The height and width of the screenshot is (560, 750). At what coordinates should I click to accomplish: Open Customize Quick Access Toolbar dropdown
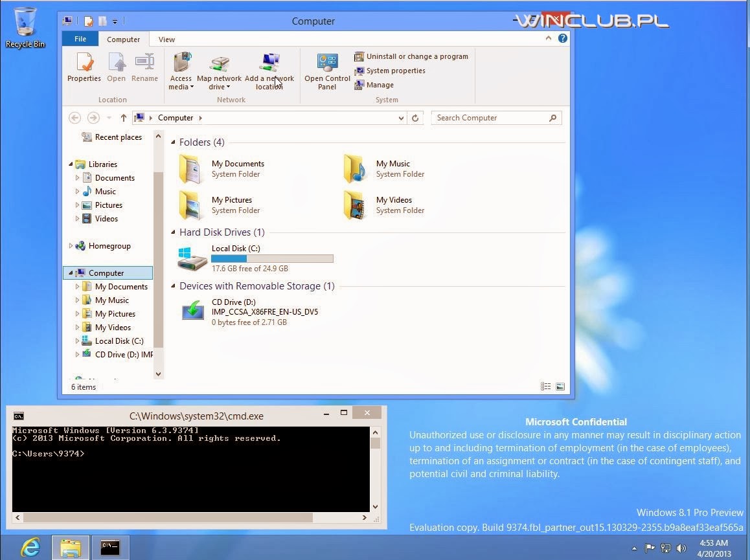pyautogui.click(x=115, y=21)
